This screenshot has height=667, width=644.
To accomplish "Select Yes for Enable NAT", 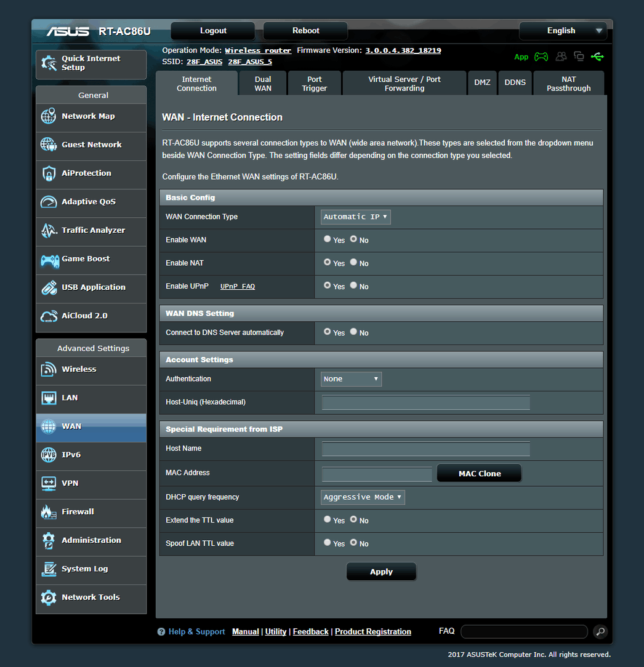I will (x=327, y=262).
